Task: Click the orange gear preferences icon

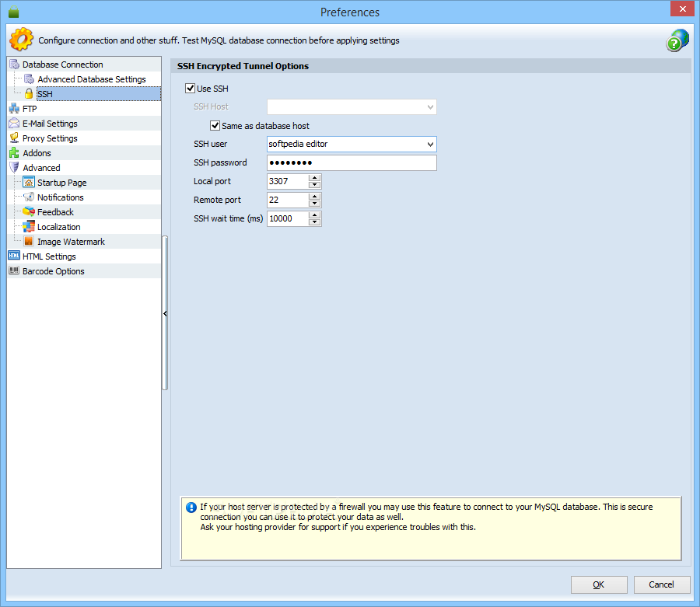Action: [x=21, y=39]
